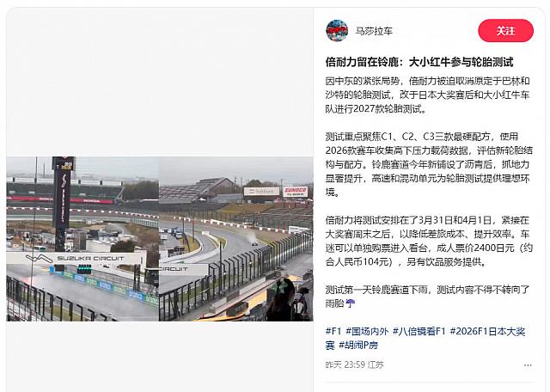This screenshot has height=392, width=550.
Task: Click the paragraph about 3月31日 test schedule
Action: 429,241
